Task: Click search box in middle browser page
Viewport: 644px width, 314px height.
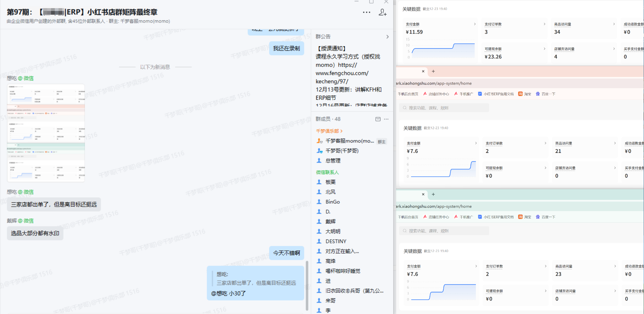Action: tap(444, 108)
